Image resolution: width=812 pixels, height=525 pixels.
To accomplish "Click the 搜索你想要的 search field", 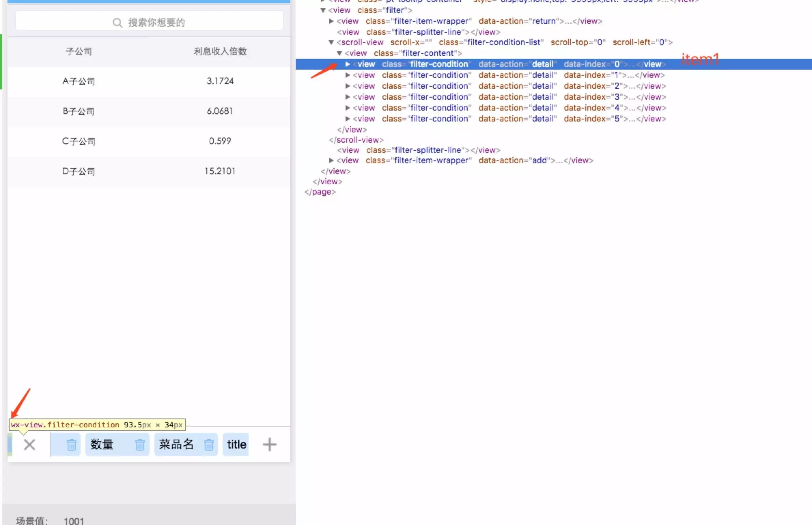I will [x=156, y=23].
